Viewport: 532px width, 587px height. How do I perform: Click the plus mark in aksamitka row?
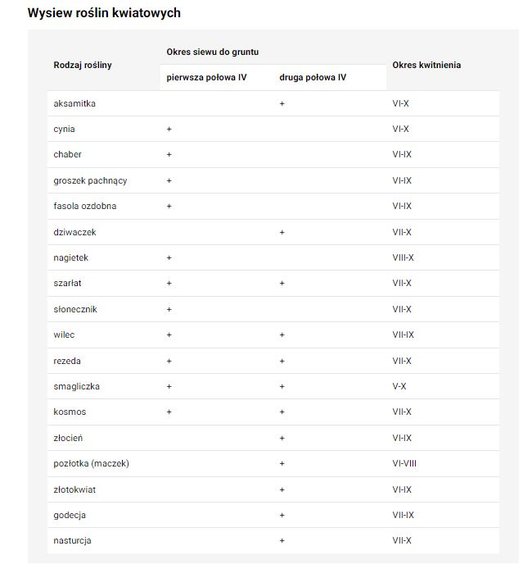pos(282,103)
